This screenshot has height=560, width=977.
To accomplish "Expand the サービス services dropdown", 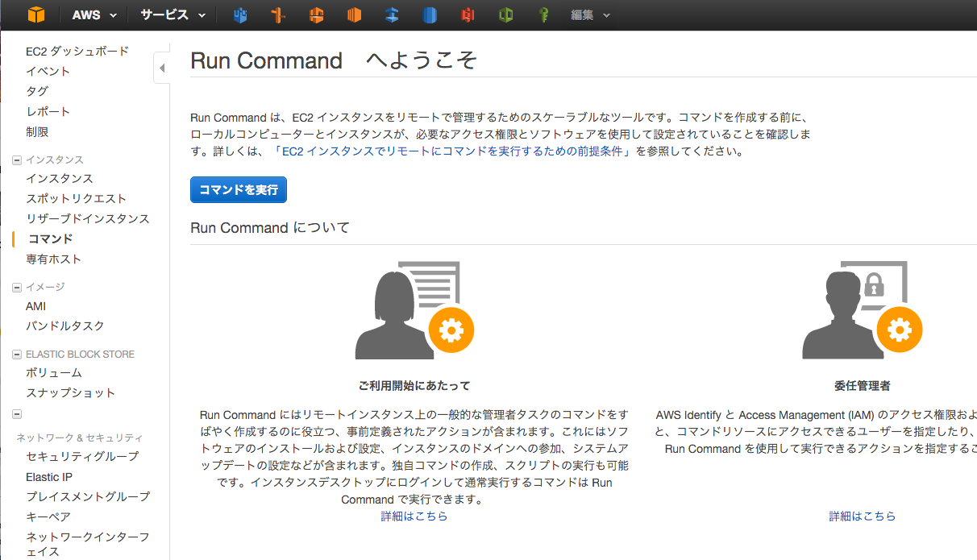I will click(173, 15).
